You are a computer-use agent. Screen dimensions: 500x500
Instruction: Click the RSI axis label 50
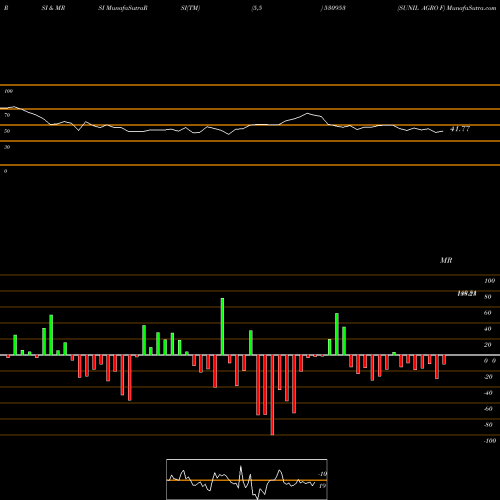[7, 131]
